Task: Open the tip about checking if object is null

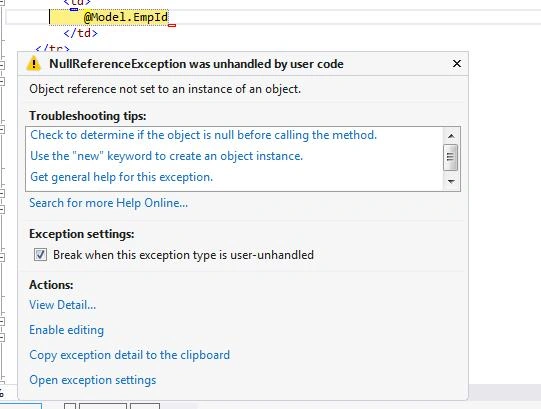Action: 204,135
